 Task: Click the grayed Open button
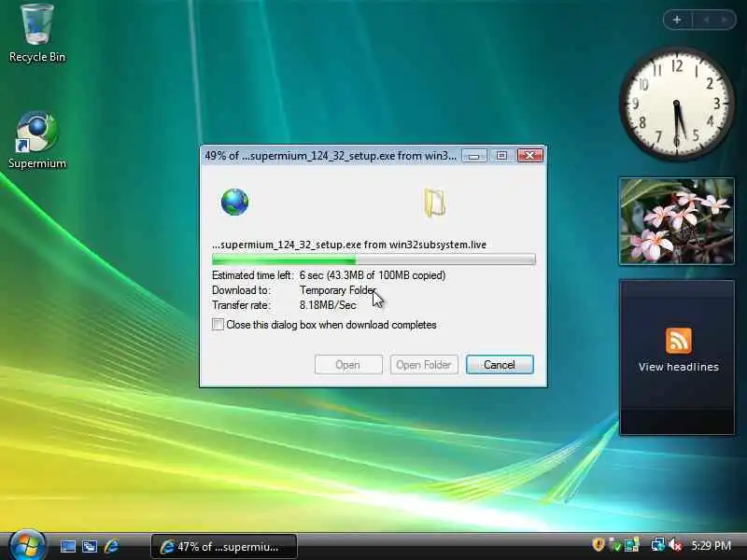pyautogui.click(x=347, y=365)
